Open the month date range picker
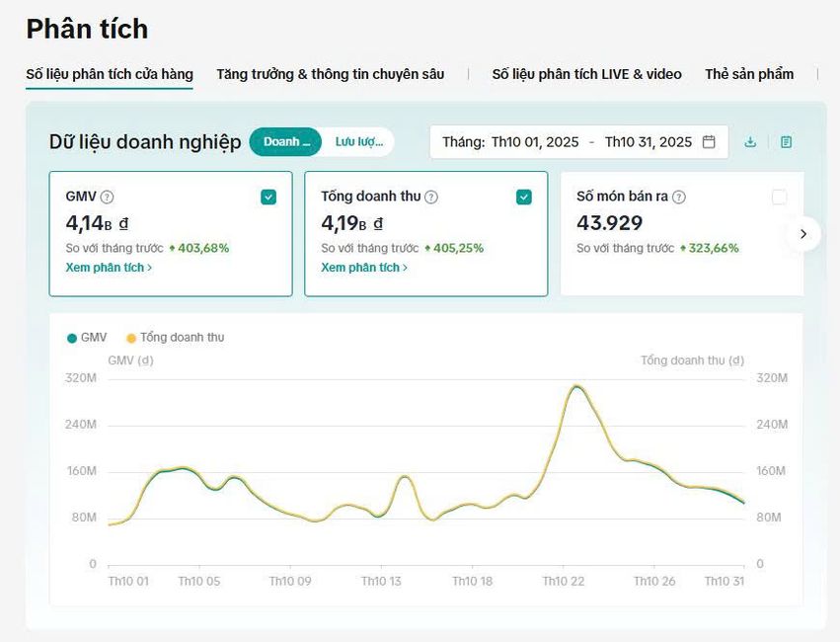Screen dimensions: 840x642 pyautogui.click(x=578, y=142)
